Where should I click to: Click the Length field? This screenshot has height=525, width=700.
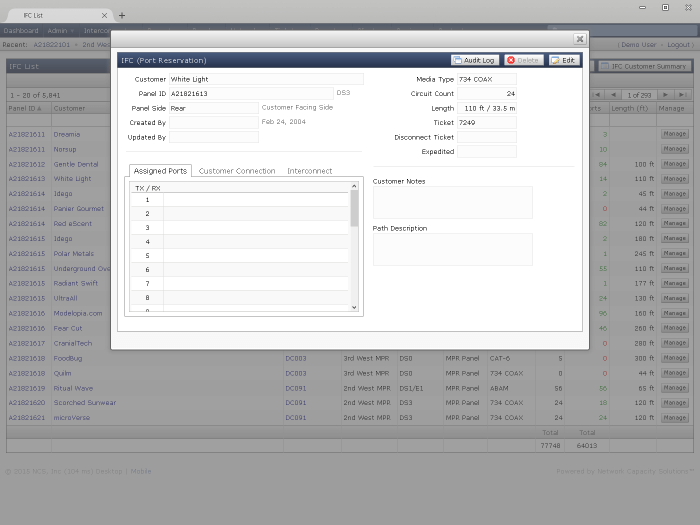486,108
